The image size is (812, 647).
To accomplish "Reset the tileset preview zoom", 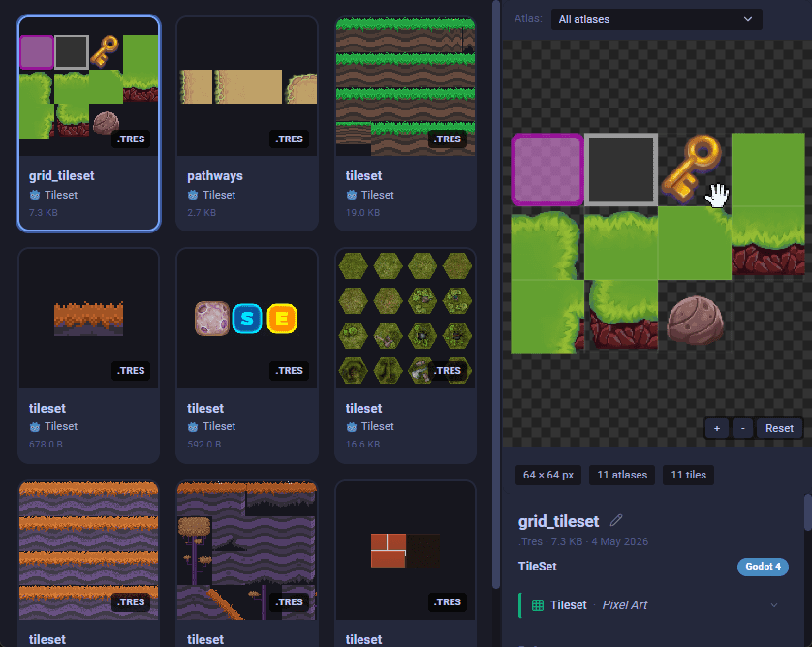I will pyautogui.click(x=779, y=428).
